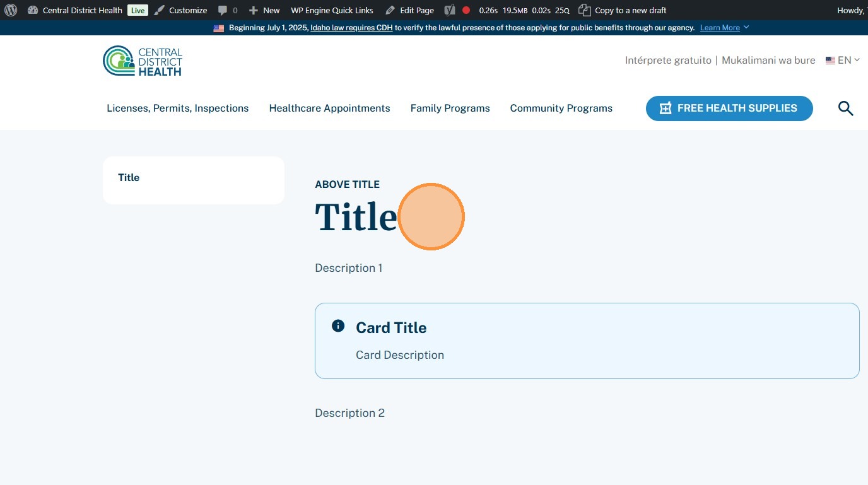868x485 pixels.
Task: Open the Query Monitor stats panel
Action: [x=524, y=10]
